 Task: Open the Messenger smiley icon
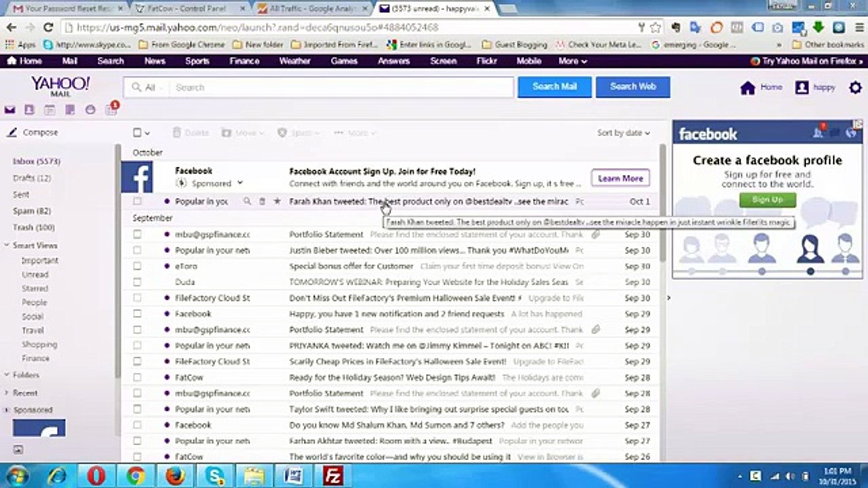click(90, 110)
